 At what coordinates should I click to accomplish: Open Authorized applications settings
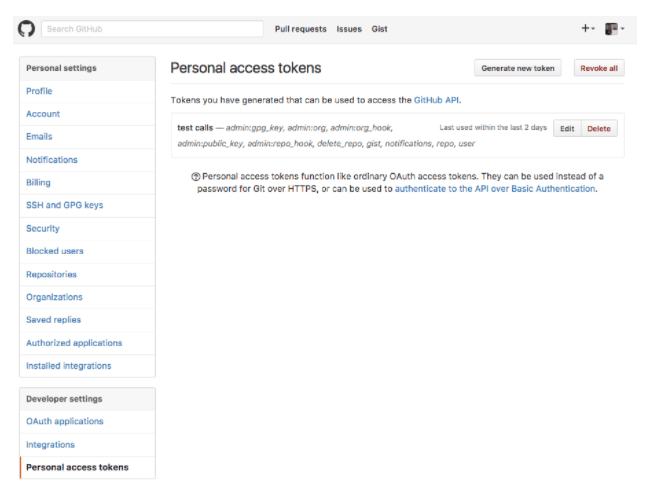(87, 343)
